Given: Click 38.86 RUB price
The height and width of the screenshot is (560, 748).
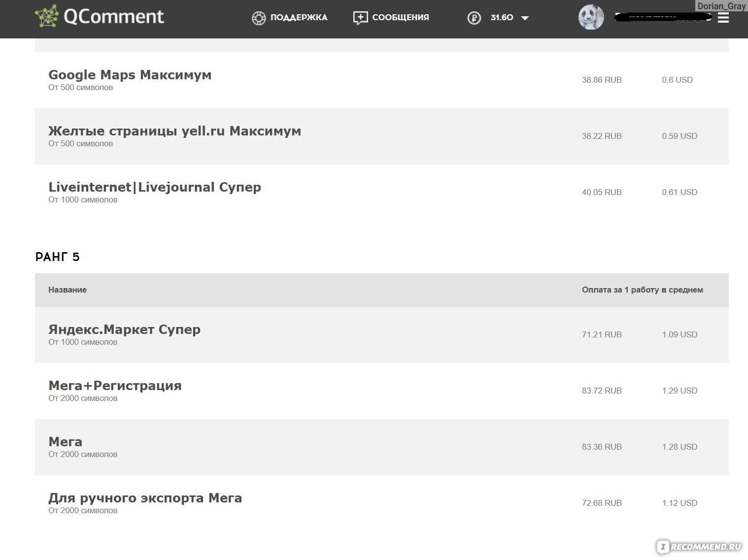Looking at the screenshot, I should tap(602, 80).
